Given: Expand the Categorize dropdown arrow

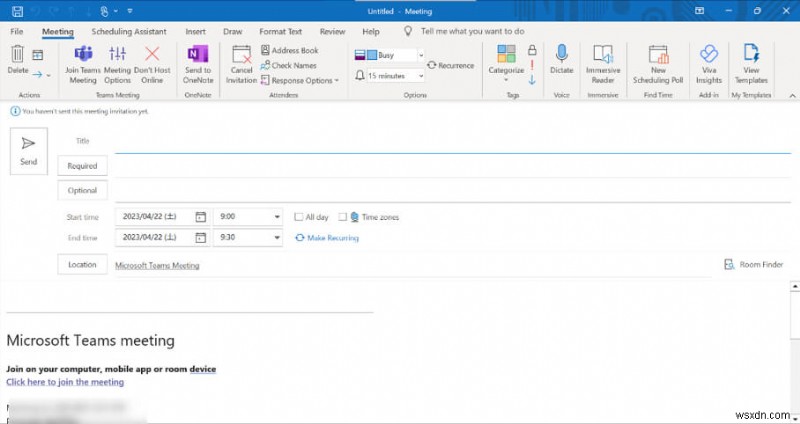Looking at the screenshot, I should pos(506,80).
